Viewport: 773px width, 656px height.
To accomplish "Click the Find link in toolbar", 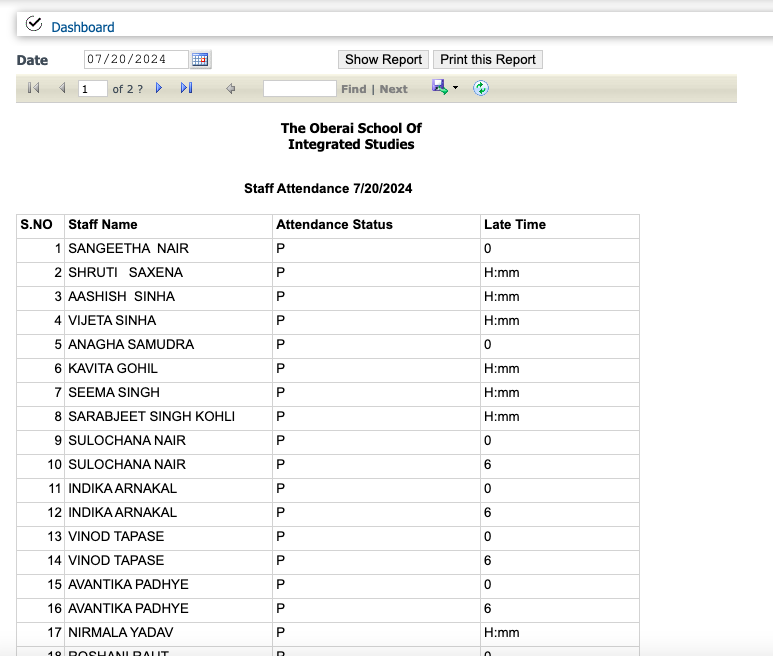I will click(x=353, y=89).
